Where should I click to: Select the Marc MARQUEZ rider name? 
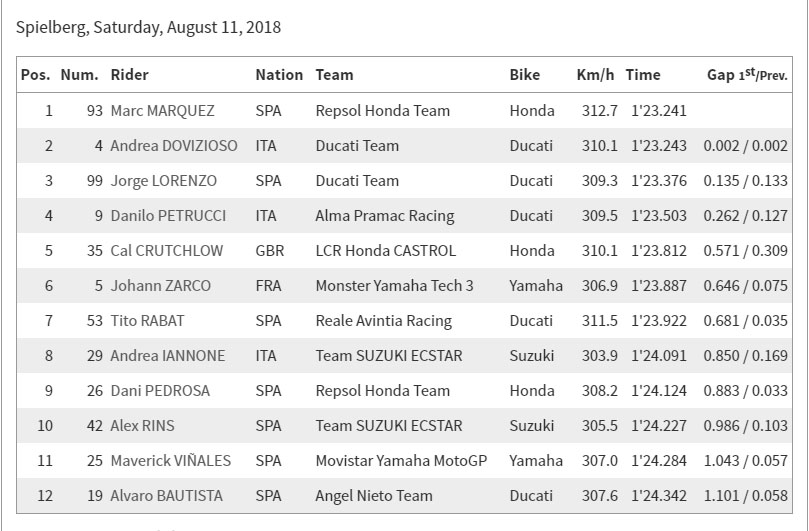[163, 110]
